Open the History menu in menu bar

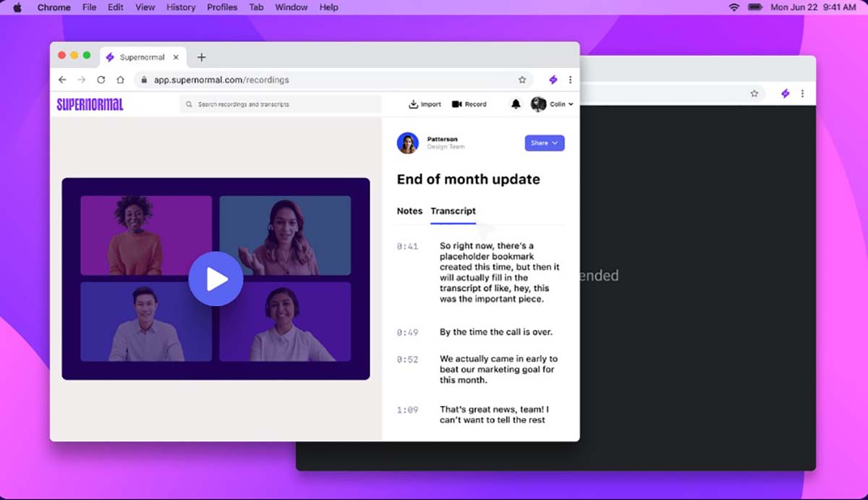pyautogui.click(x=181, y=7)
